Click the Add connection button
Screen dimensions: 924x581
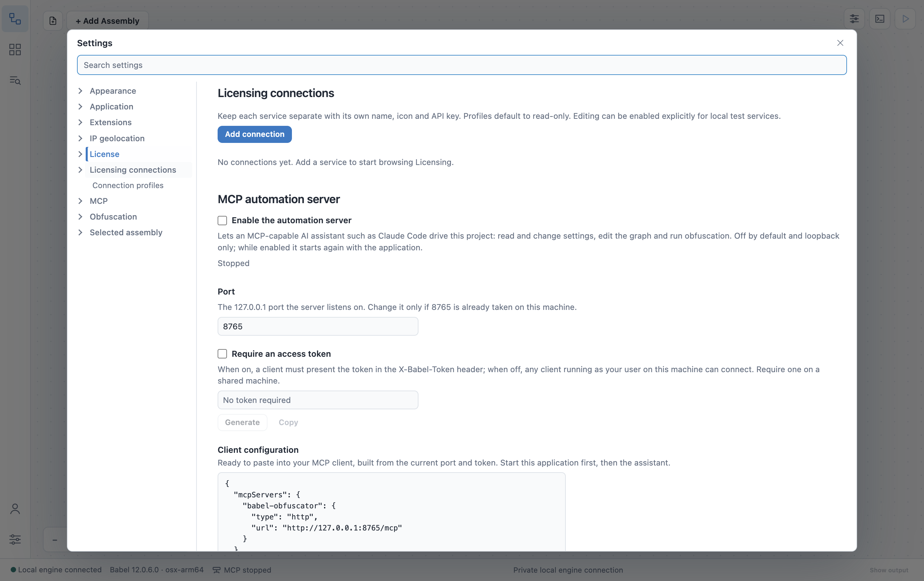[254, 134]
